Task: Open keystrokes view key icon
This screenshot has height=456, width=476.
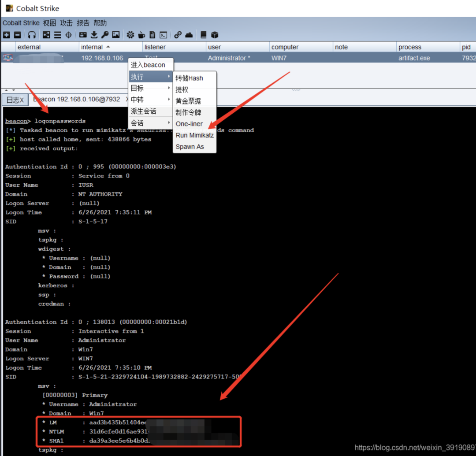Action: click(x=105, y=35)
